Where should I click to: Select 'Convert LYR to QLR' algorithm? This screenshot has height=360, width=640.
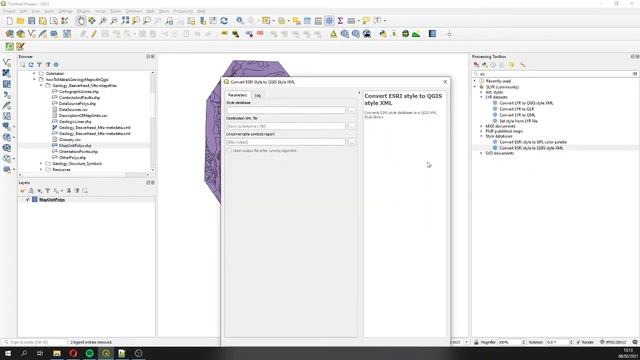coord(516,109)
